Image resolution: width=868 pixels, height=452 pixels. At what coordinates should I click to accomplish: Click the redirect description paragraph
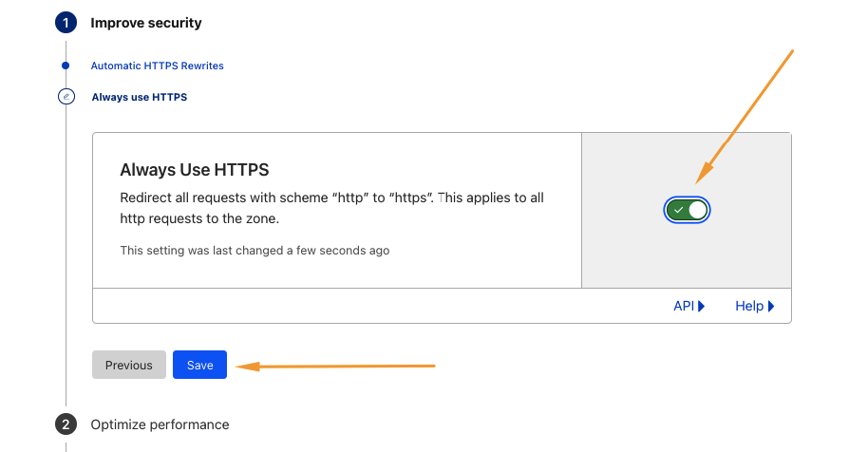click(331, 208)
